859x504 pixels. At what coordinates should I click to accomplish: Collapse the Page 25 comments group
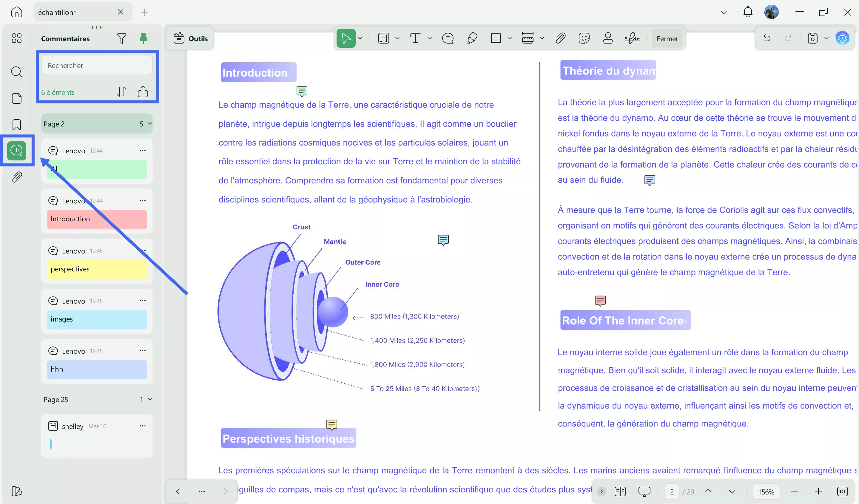[x=149, y=399]
